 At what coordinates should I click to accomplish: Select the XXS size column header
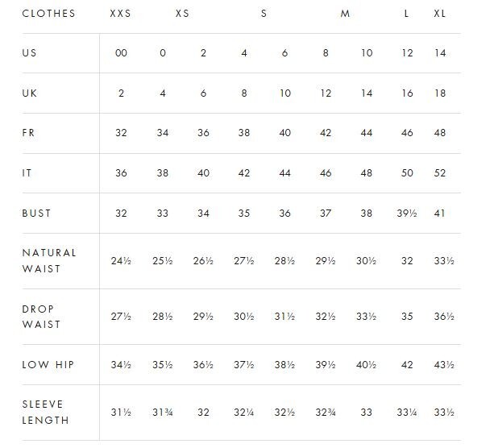click(x=122, y=14)
